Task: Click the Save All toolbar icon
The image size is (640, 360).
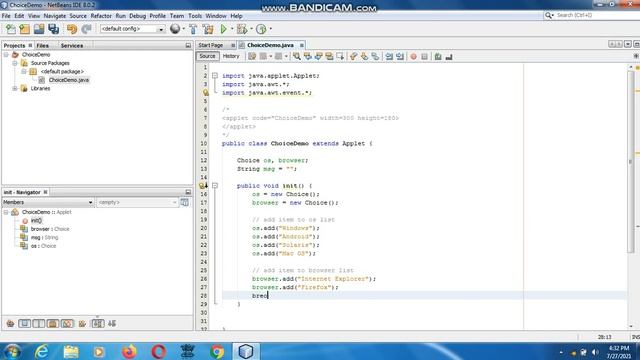Action: pyautogui.click(x=53, y=29)
